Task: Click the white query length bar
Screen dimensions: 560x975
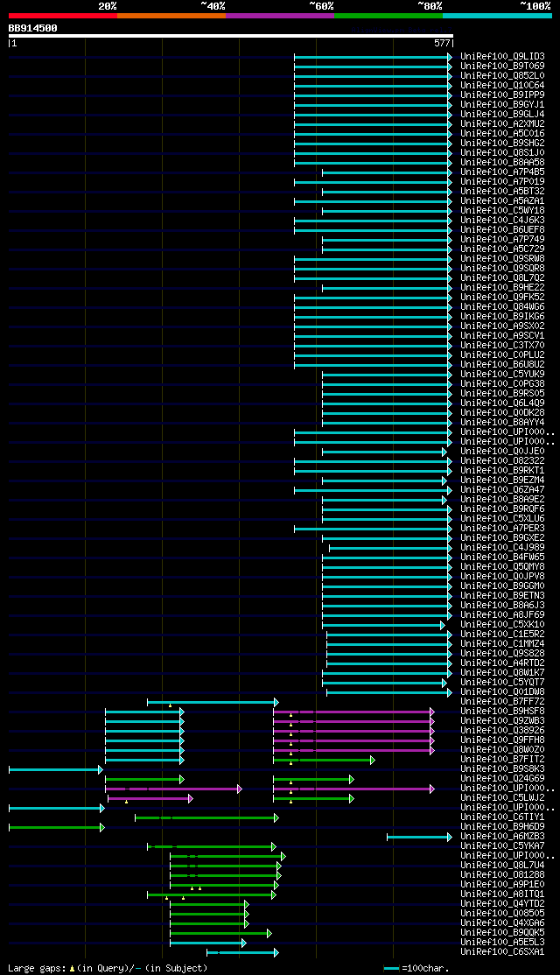Action: click(x=231, y=36)
